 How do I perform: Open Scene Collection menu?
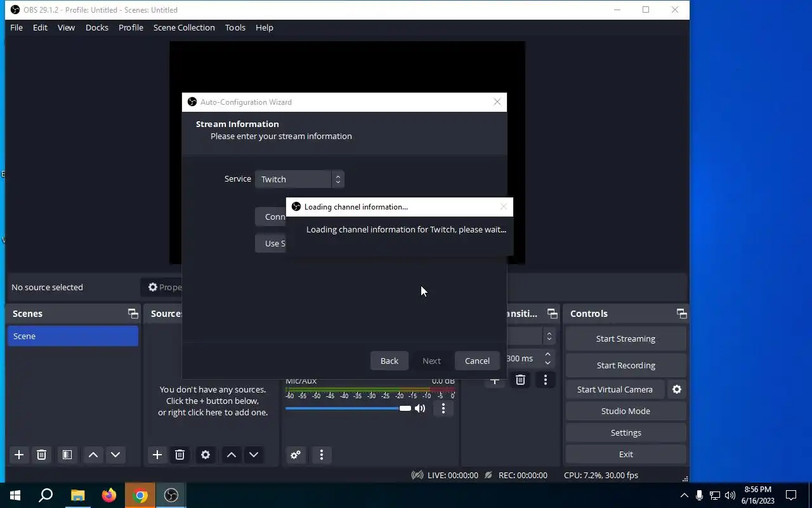(x=184, y=27)
